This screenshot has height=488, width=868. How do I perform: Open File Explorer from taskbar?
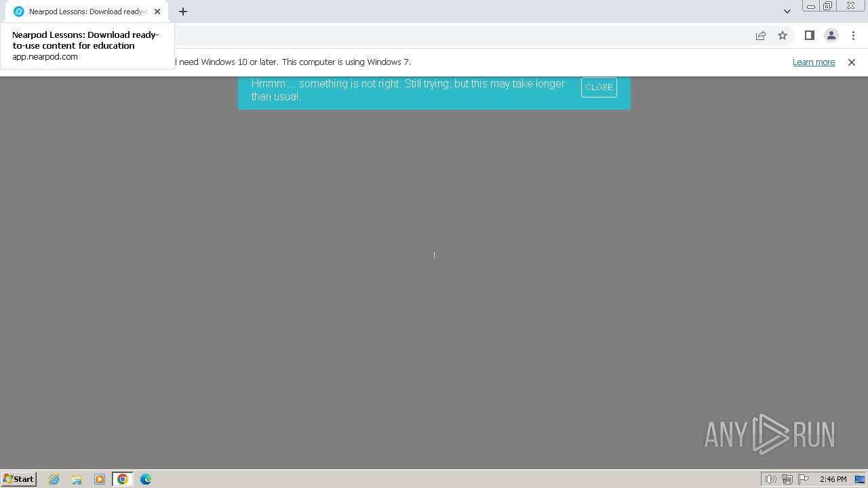77,479
